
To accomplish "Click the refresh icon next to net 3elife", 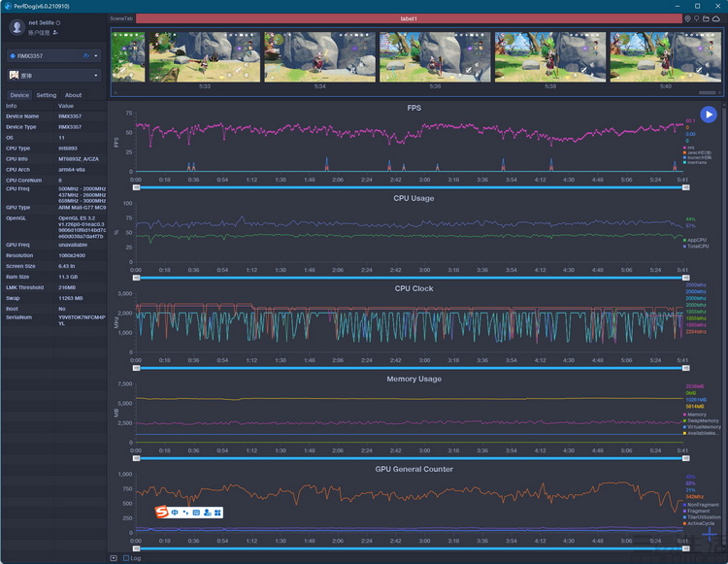I will click(58, 22).
